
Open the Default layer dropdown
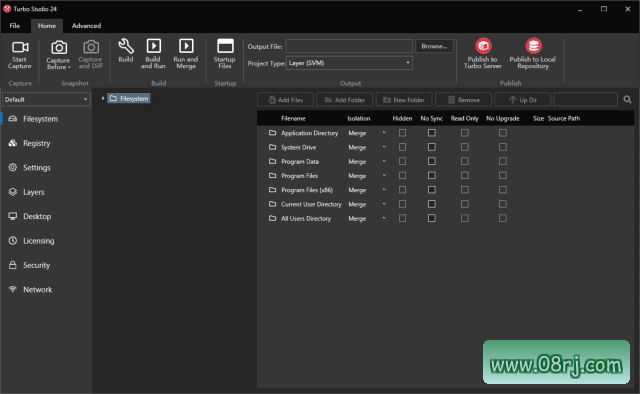[x=46, y=99]
